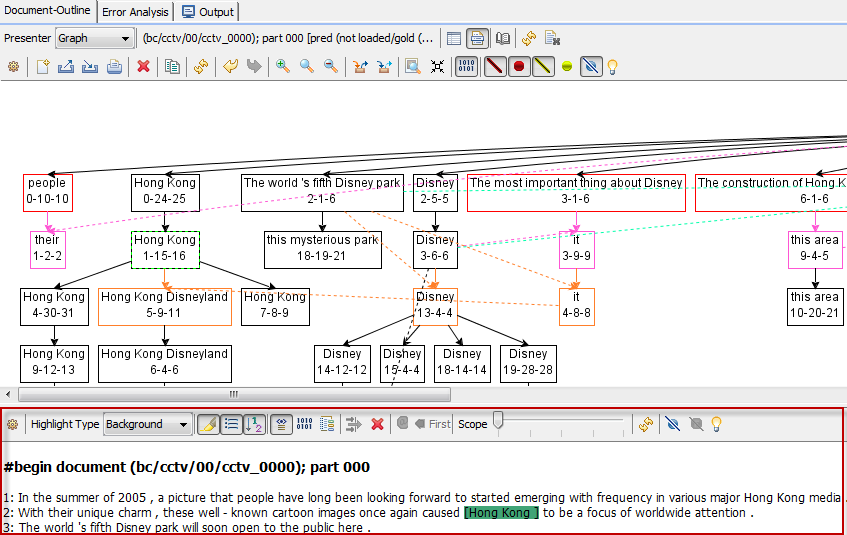Click the horizontal scrollbar thumb under the graph
847x535 pixels.
tap(234, 394)
